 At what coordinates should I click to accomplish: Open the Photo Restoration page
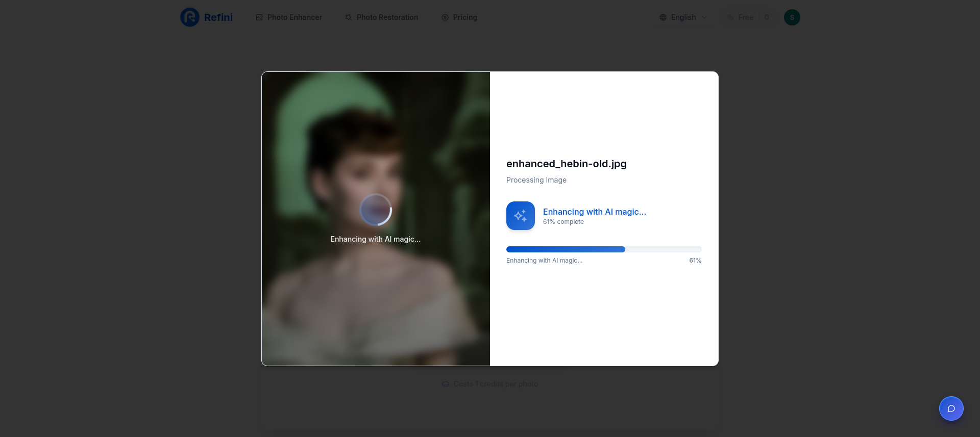pos(382,17)
